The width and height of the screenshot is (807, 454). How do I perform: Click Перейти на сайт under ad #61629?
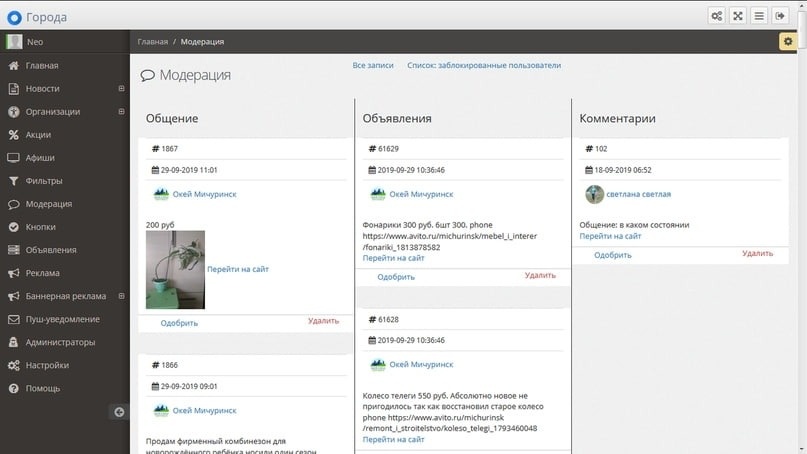click(x=393, y=258)
